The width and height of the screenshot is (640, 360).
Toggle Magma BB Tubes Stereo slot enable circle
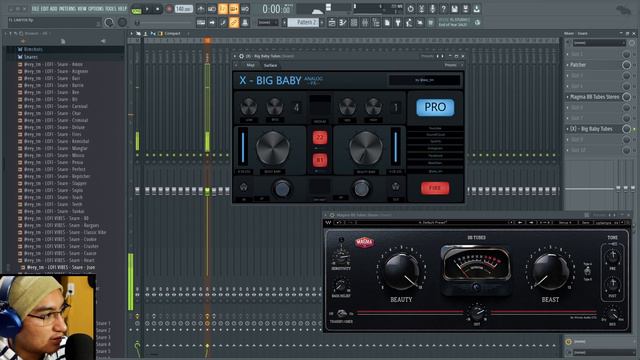pyautogui.click(x=627, y=97)
